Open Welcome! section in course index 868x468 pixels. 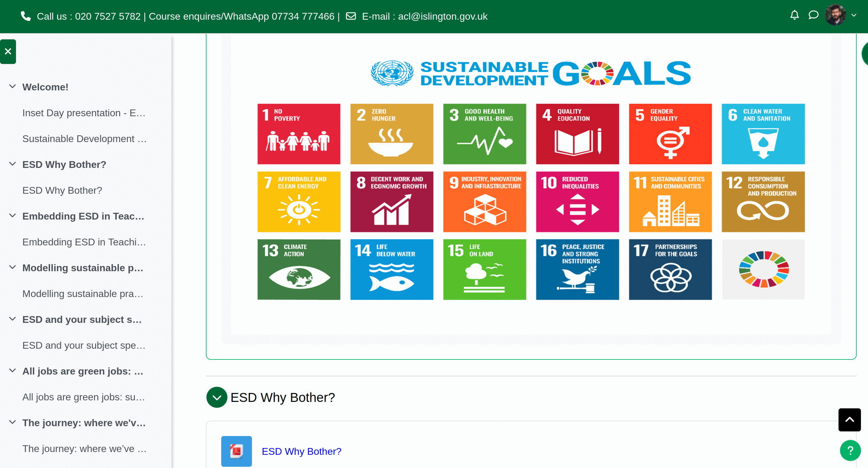click(x=45, y=87)
